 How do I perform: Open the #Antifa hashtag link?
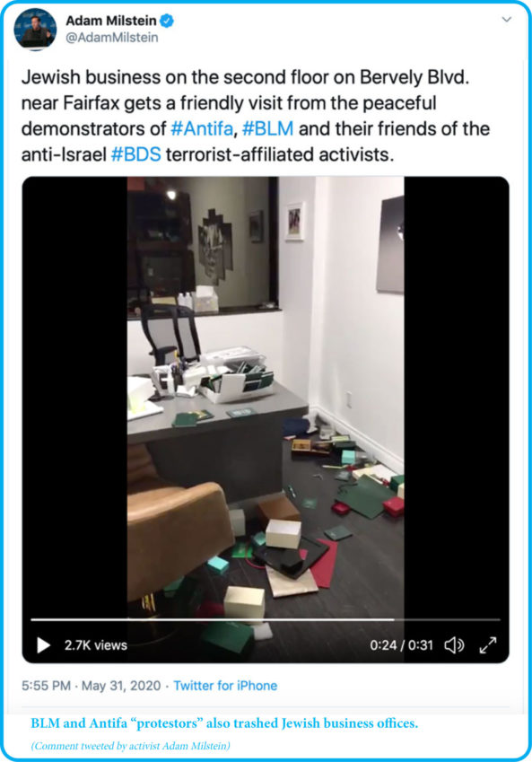click(202, 128)
